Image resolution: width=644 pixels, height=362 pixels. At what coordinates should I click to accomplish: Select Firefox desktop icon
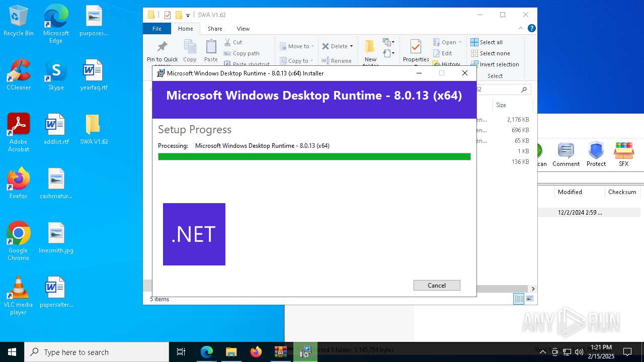19,184
